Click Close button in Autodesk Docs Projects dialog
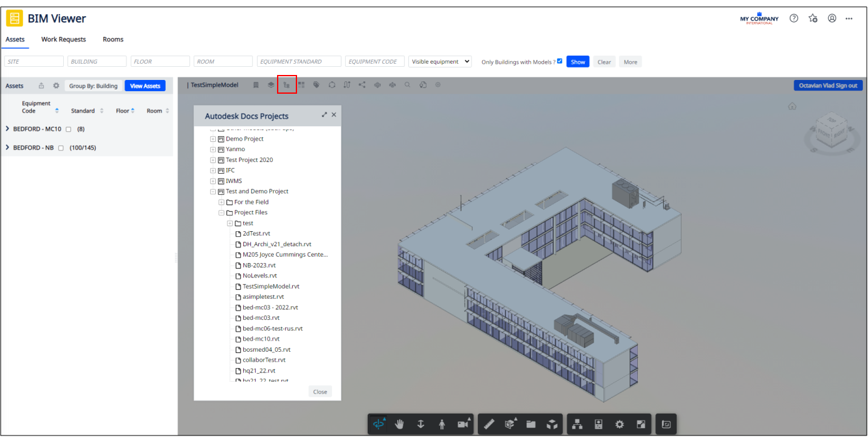Screen dimensions: 868x443 [x=320, y=392]
